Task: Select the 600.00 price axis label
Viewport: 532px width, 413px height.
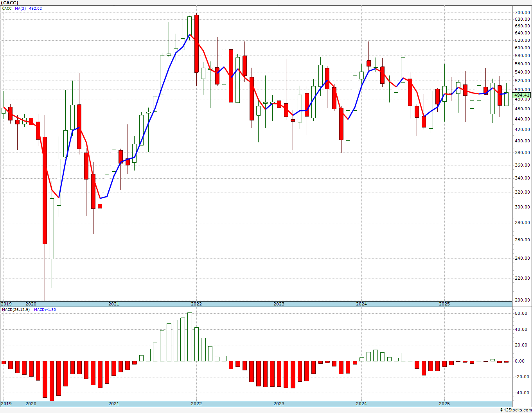Action: click(523, 48)
